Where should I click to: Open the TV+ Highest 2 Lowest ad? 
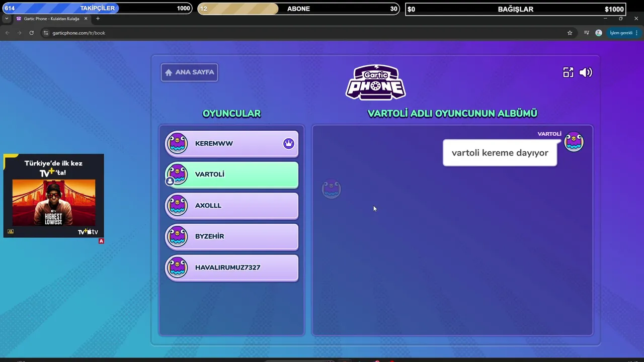coord(54,196)
